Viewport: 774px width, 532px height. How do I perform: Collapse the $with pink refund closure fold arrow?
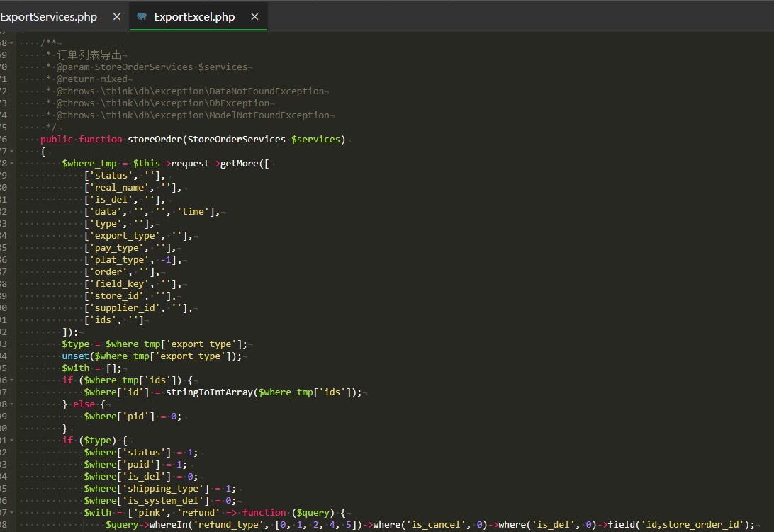coord(12,512)
